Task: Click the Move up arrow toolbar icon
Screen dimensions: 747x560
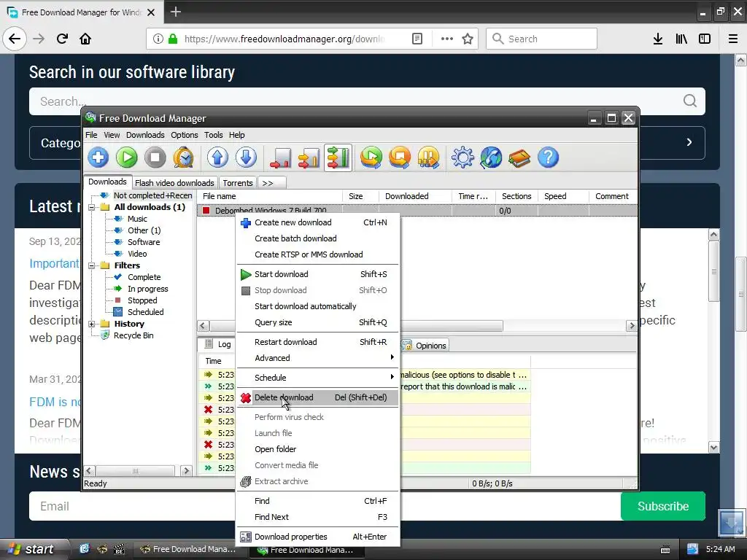Action: click(217, 157)
